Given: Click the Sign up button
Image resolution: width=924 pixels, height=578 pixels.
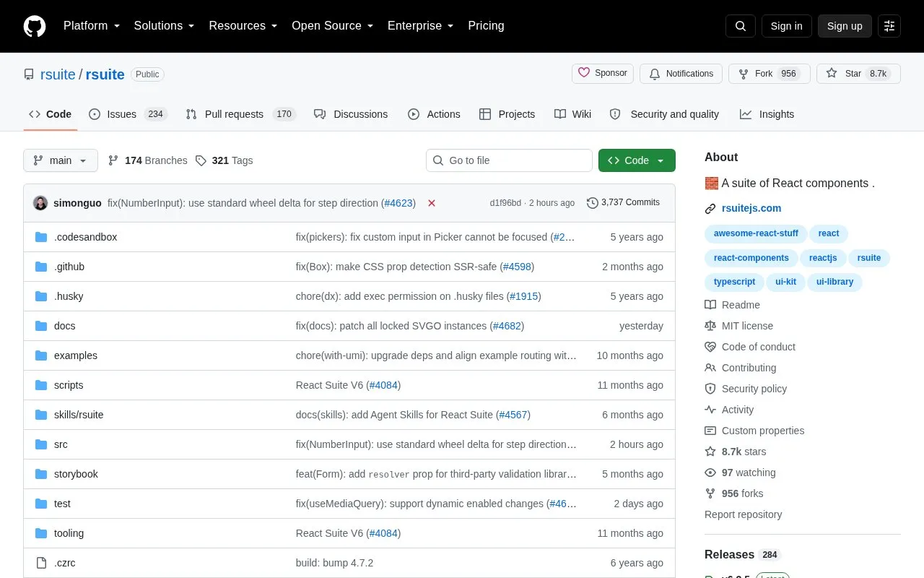Looking at the screenshot, I should click(845, 26).
